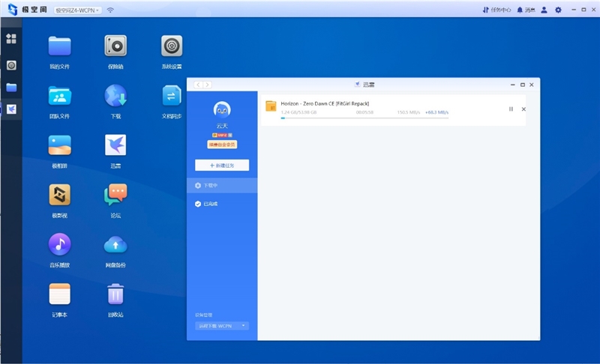Open the 极相册 photo album icon
Image resolution: width=600 pixels, height=364 pixels.
click(x=60, y=145)
